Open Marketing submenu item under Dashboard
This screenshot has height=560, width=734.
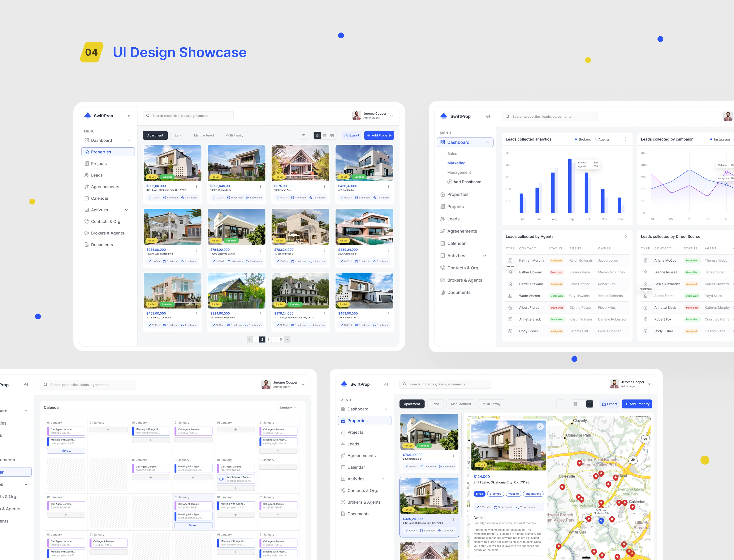coord(456,163)
